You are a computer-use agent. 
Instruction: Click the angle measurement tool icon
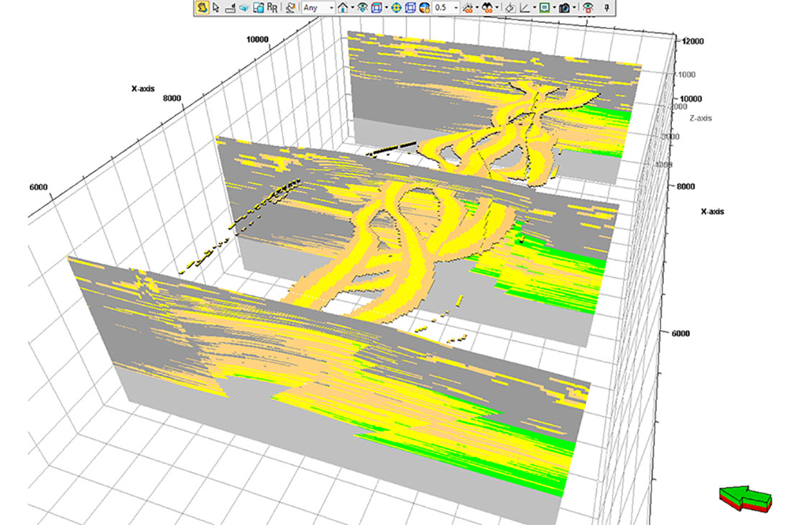pyautogui.click(x=524, y=8)
